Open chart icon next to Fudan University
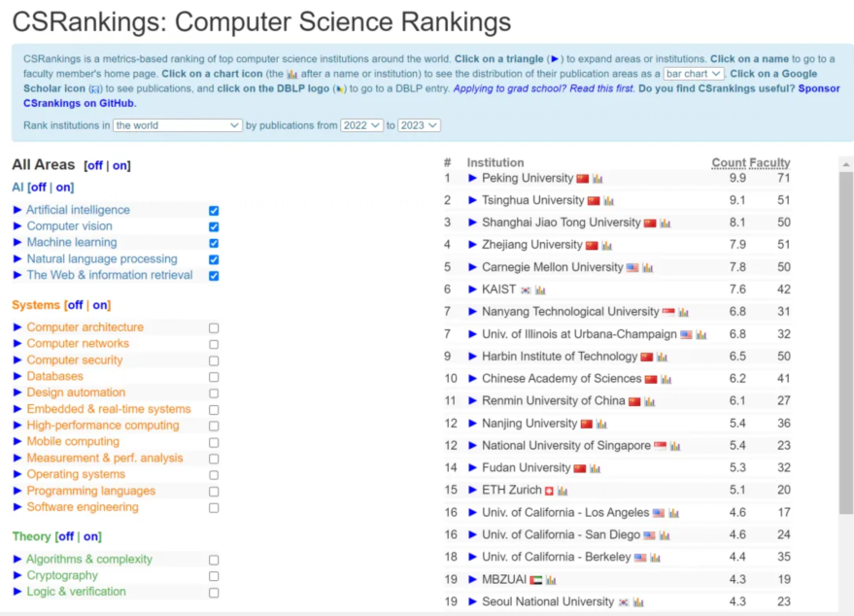The height and width of the screenshot is (616, 854). point(595,468)
